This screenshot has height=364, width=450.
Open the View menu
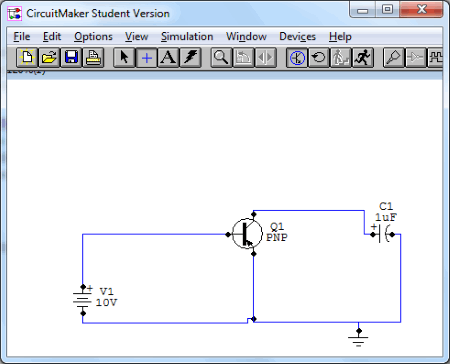137,36
